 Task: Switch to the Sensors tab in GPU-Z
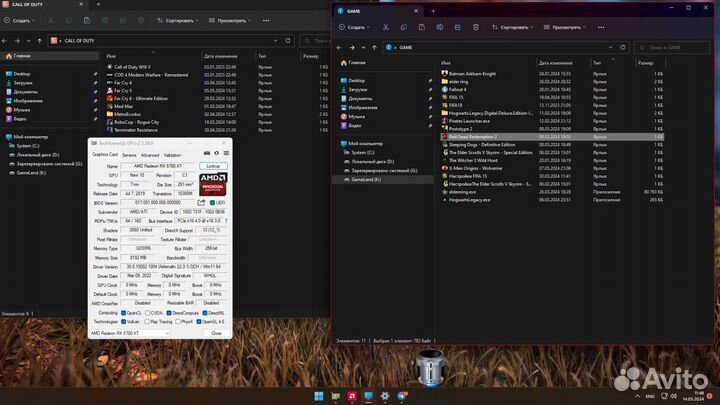tap(129, 155)
